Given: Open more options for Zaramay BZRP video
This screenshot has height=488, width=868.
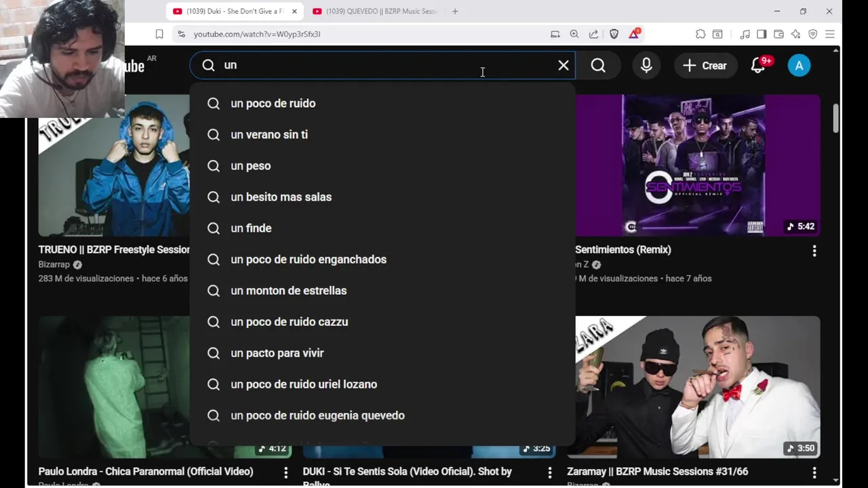Looking at the screenshot, I should click(x=814, y=472).
